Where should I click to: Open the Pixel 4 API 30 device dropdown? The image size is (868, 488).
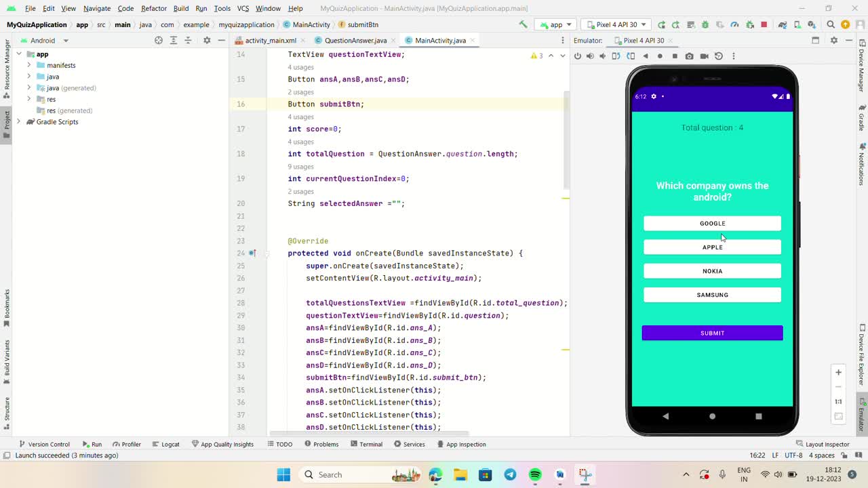616,24
